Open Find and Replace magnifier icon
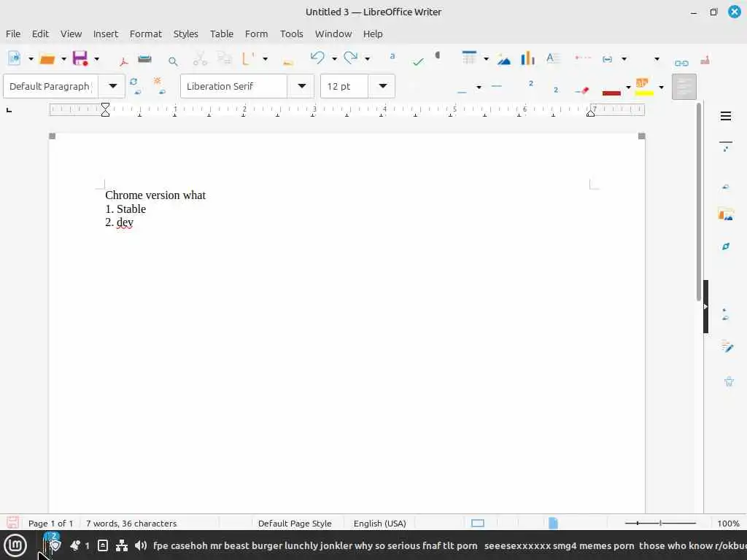Image resolution: width=747 pixels, height=560 pixels. (173, 61)
